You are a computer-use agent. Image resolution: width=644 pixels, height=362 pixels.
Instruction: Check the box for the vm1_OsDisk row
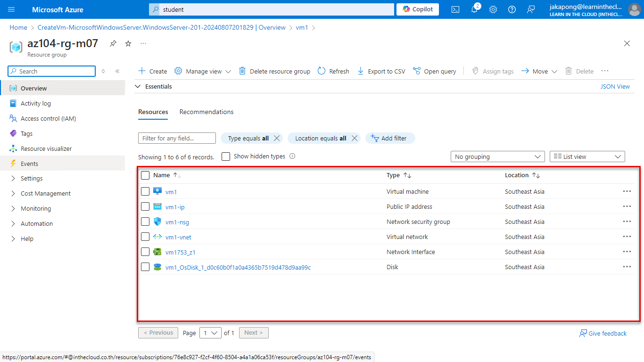coord(145,267)
